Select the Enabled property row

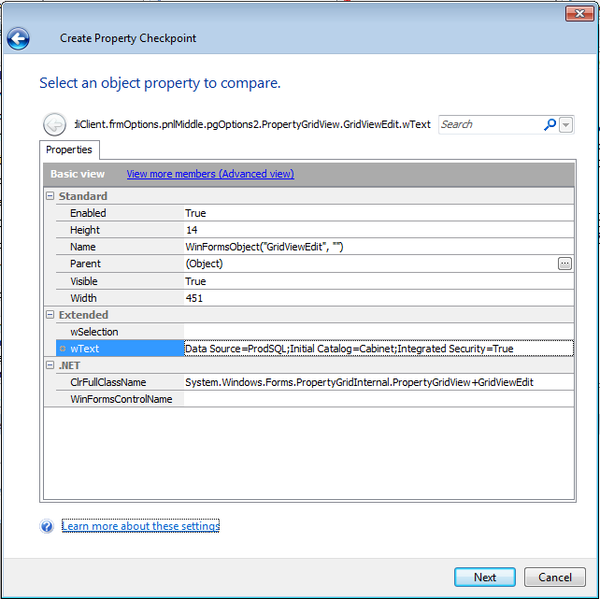click(x=88, y=214)
